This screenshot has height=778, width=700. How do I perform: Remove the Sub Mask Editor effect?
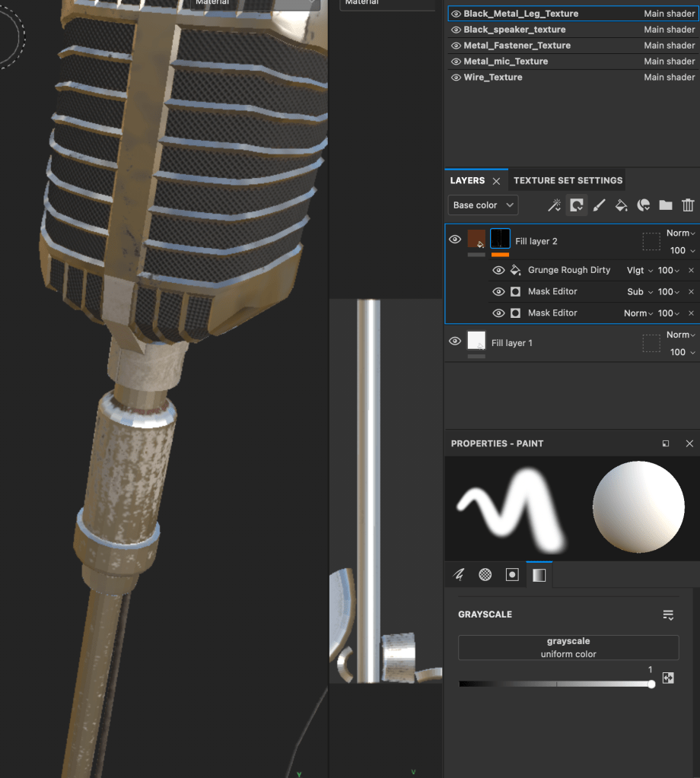point(691,292)
